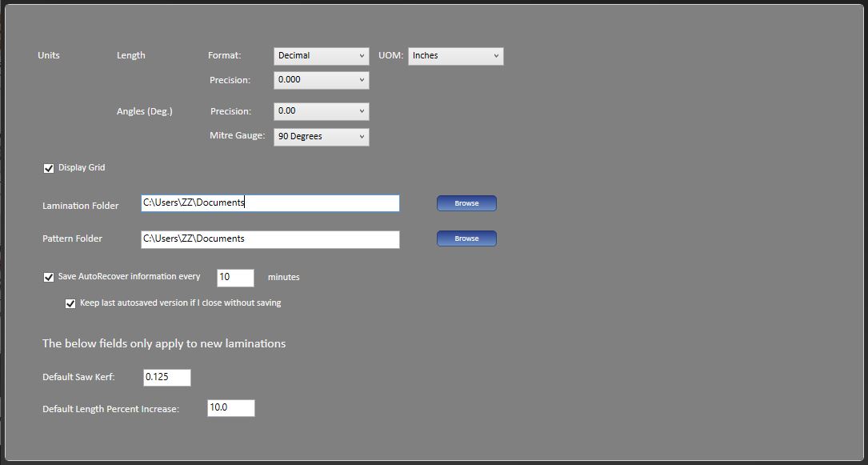Disable the Save AutoRecover information checkbox
This screenshot has width=868, height=465.
tap(49, 277)
